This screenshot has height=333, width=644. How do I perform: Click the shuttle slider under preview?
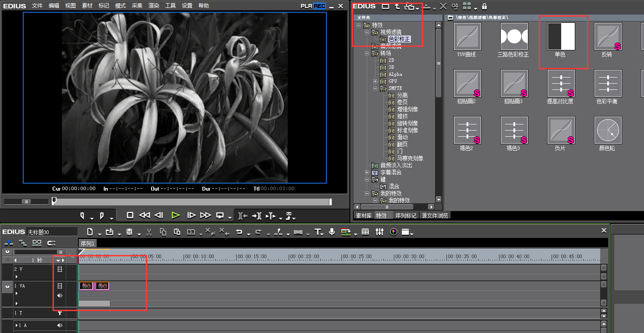[26, 202]
